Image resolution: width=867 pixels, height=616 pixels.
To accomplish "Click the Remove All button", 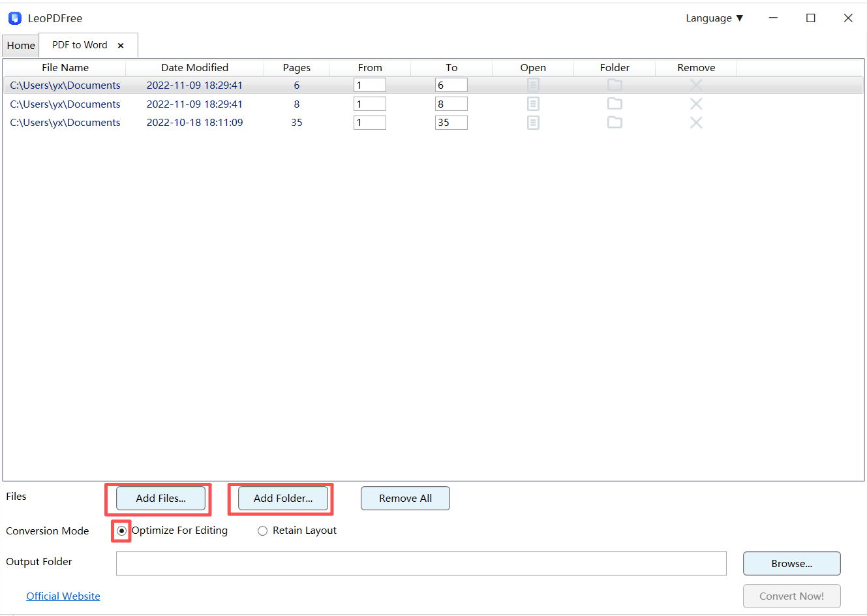I will click(405, 499).
